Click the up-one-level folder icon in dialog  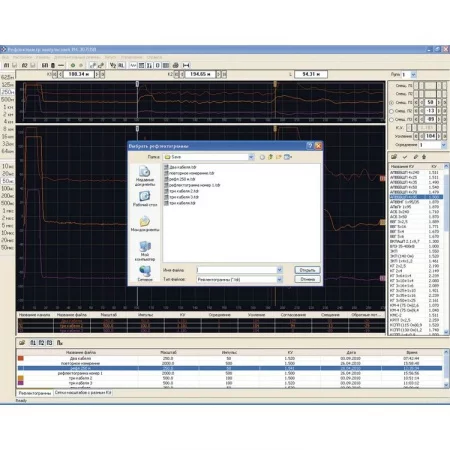(270, 157)
